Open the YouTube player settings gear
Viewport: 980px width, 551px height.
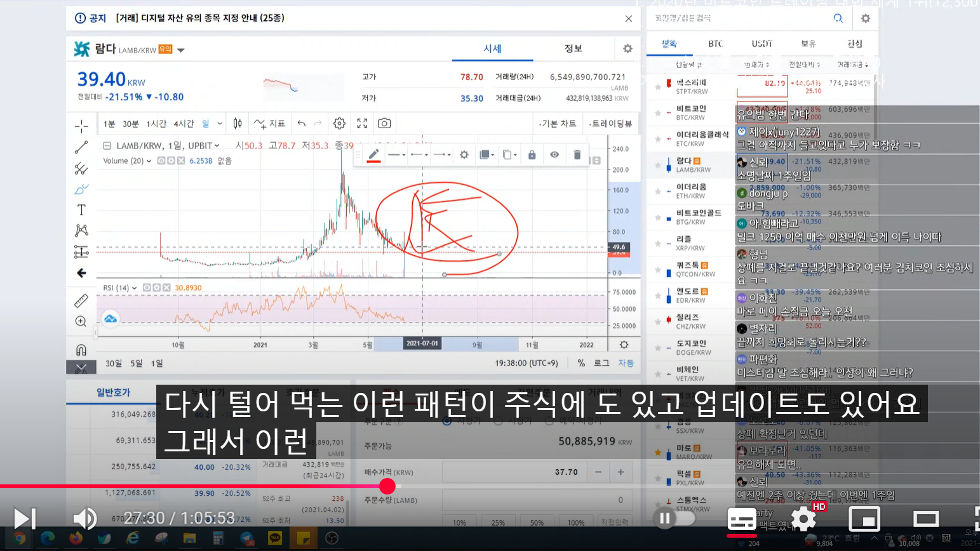point(803,519)
